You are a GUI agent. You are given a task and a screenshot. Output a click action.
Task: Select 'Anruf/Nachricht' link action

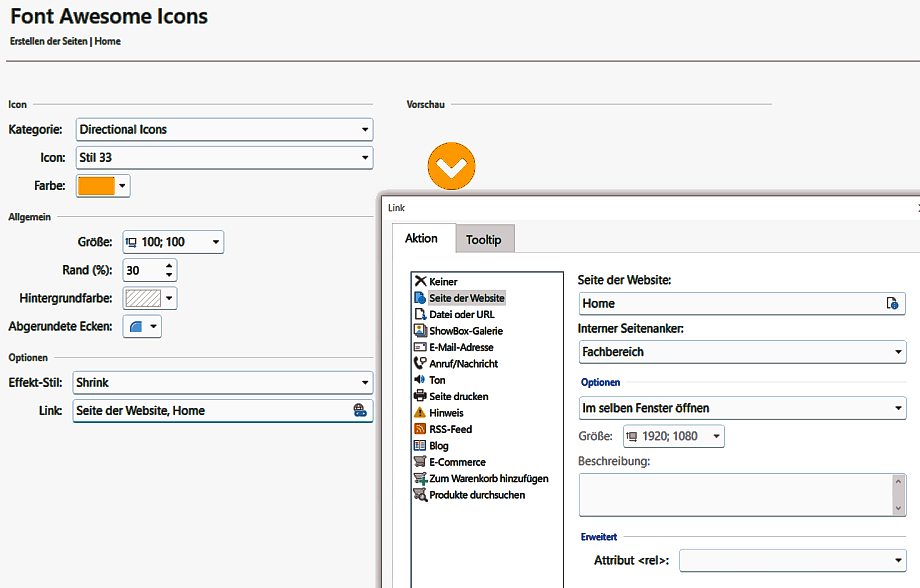point(462,364)
